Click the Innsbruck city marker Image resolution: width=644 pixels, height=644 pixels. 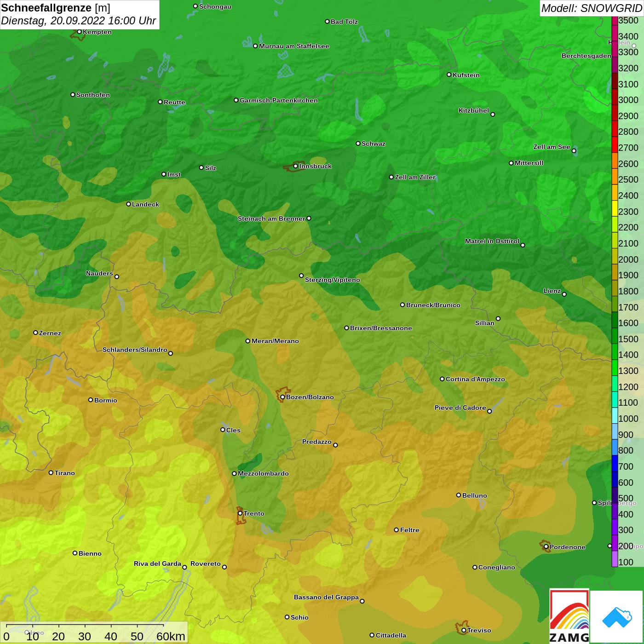(295, 166)
